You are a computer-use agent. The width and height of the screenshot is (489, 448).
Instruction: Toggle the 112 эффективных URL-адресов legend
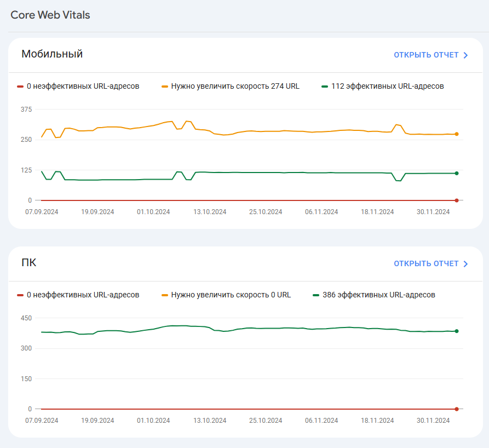[388, 86]
